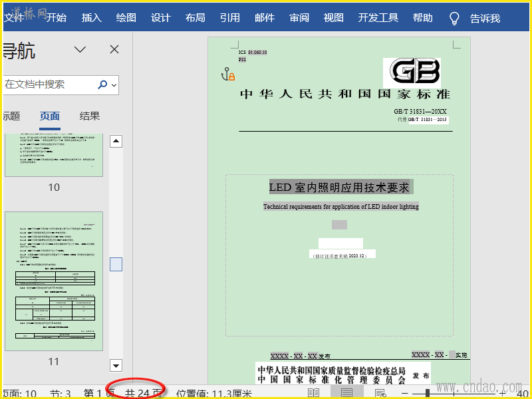Open the 开始 ribbon tab

(x=57, y=18)
